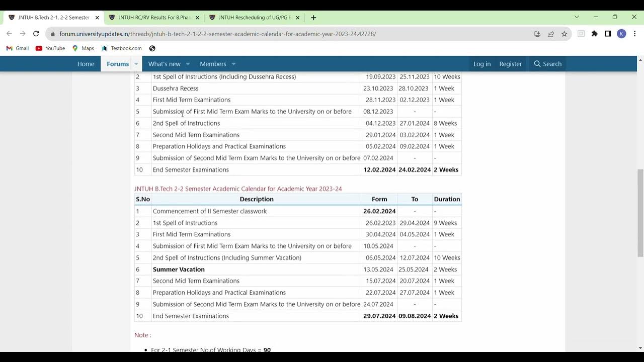Click the 'Commencement of II Semester classwork' text

(x=210, y=211)
